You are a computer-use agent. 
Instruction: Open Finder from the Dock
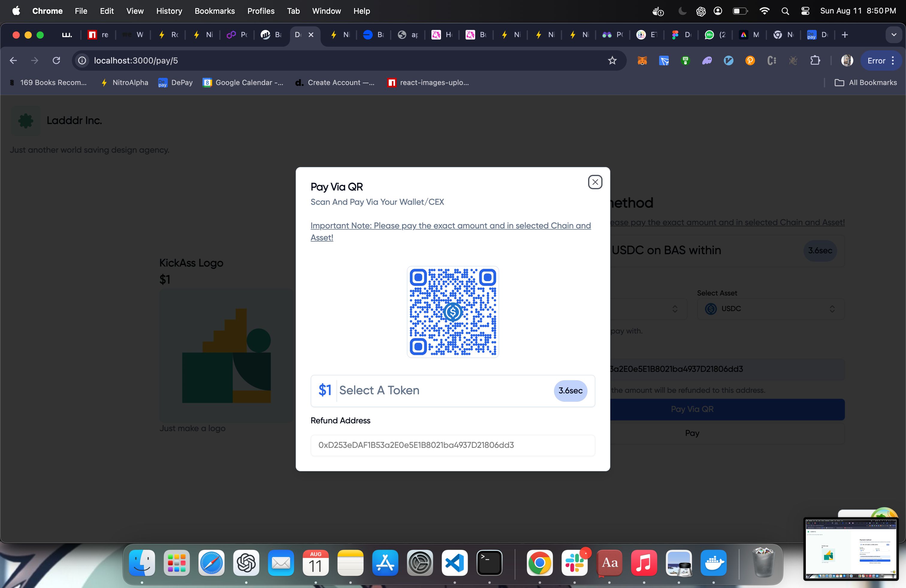point(142,563)
